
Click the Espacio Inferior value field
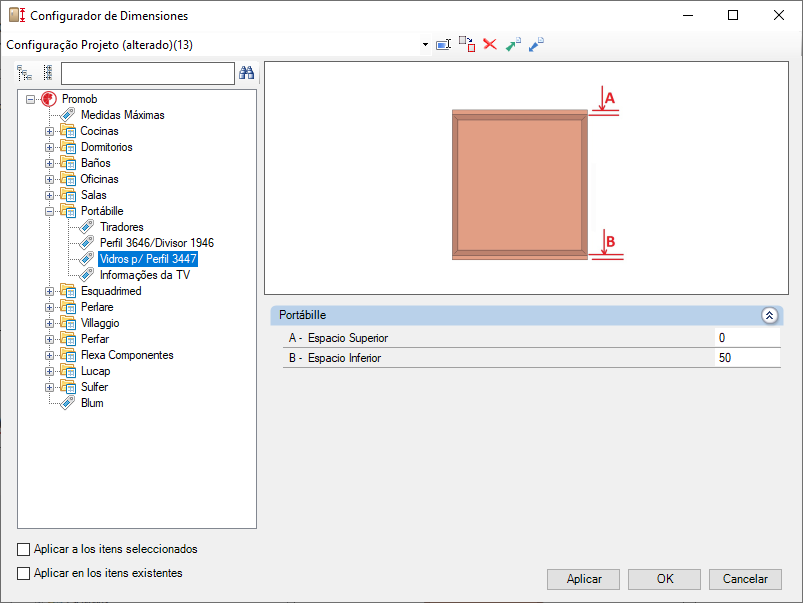pos(747,358)
